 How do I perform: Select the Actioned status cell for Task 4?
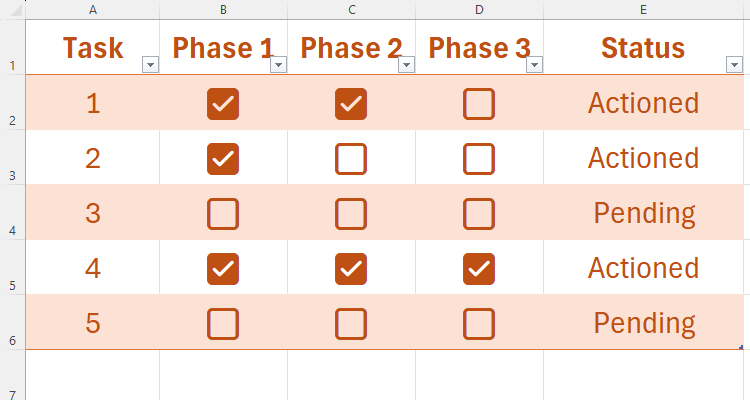pos(644,268)
